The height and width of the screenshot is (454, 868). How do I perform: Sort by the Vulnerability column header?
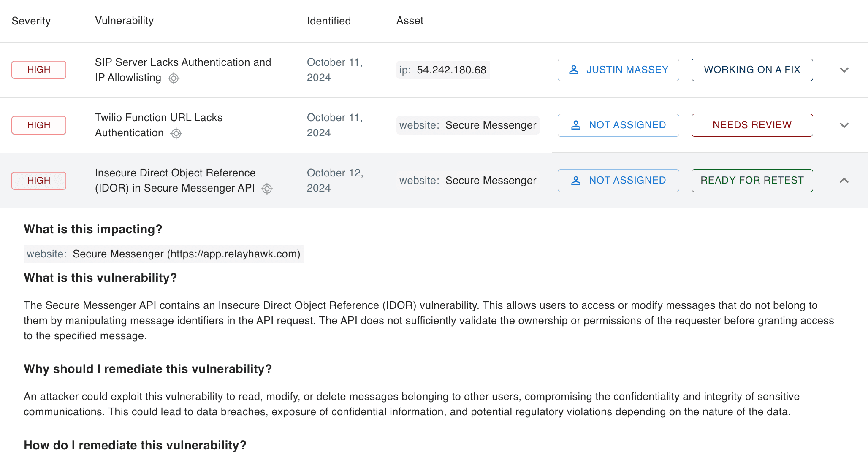coord(125,21)
